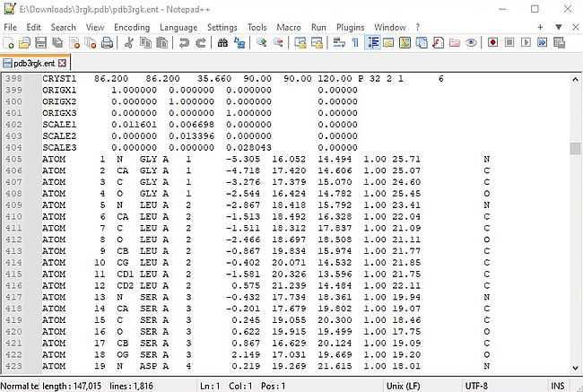Toggle the Show Indent Guide icon
The height and width of the screenshot is (392, 583).
click(372, 43)
